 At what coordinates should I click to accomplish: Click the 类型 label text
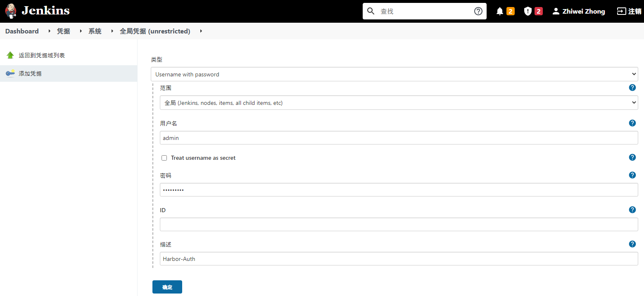click(157, 59)
